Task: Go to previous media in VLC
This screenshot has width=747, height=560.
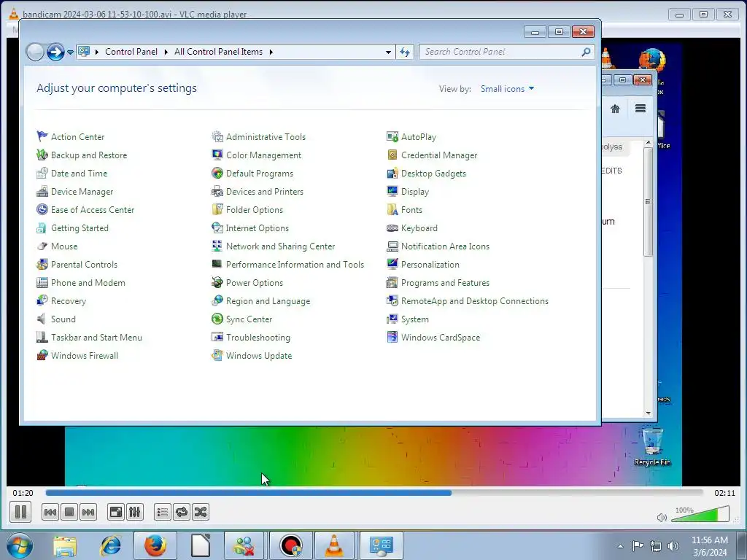Action: pyautogui.click(x=50, y=512)
